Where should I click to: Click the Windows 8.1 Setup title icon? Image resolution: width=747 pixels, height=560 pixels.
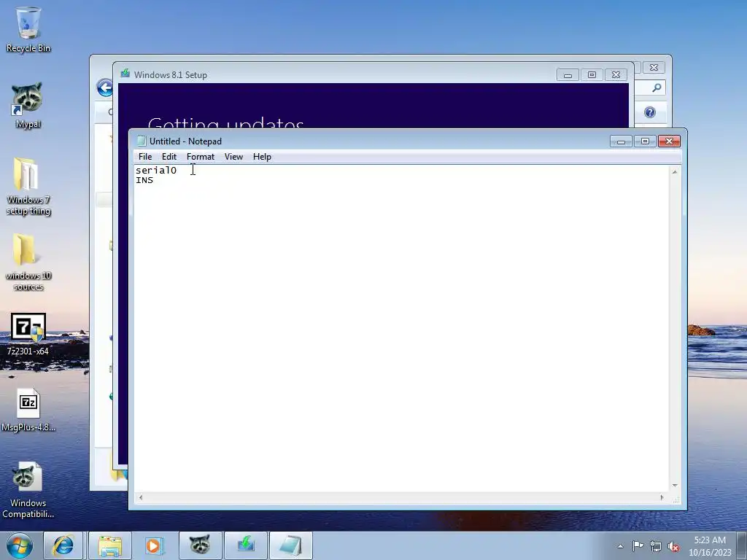(x=125, y=74)
